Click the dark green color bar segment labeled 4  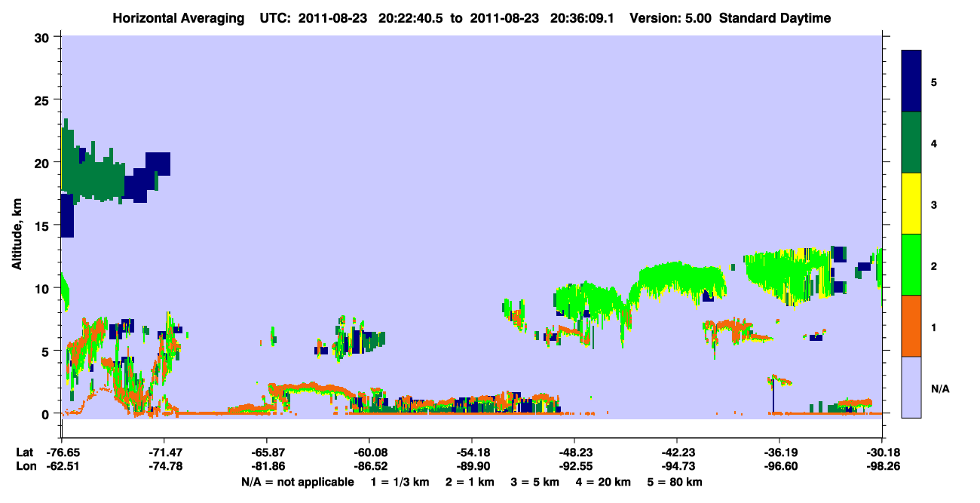(x=911, y=143)
